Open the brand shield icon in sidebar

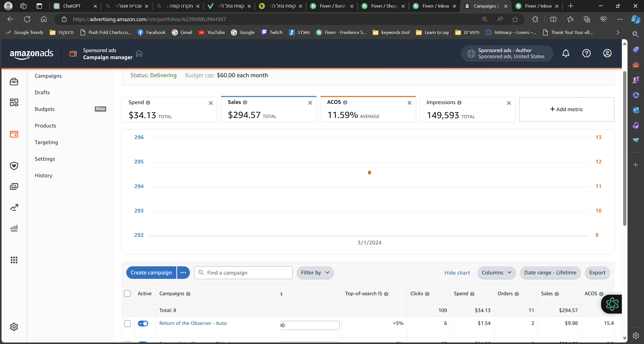[14, 166]
